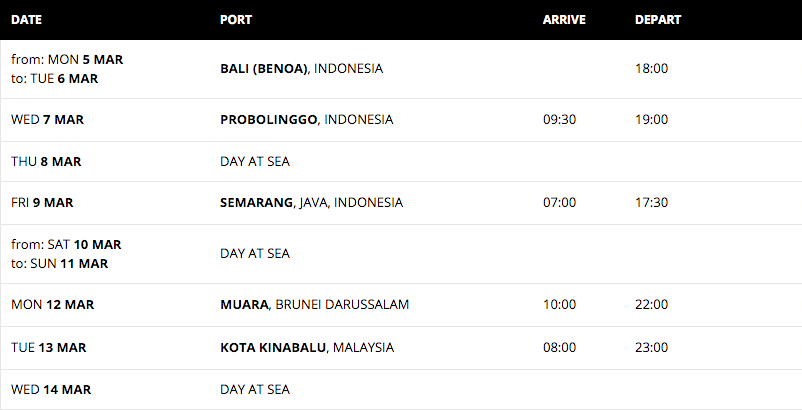Click the MON 12 MAR date cell
The image size is (802, 410).
click(x=52, y=305)
